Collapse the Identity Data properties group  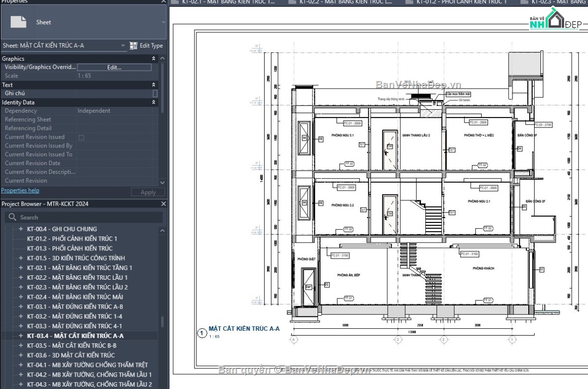click(x=153, y=102)
